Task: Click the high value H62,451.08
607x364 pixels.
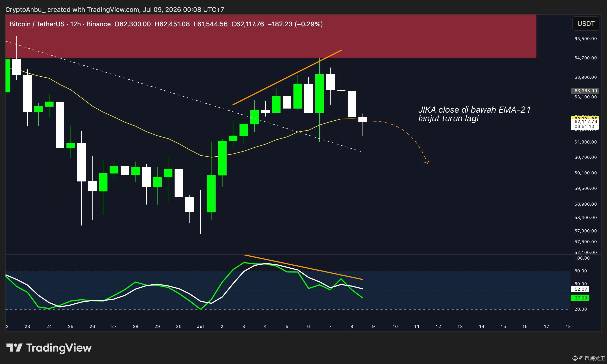Action: tap(172, 24)
